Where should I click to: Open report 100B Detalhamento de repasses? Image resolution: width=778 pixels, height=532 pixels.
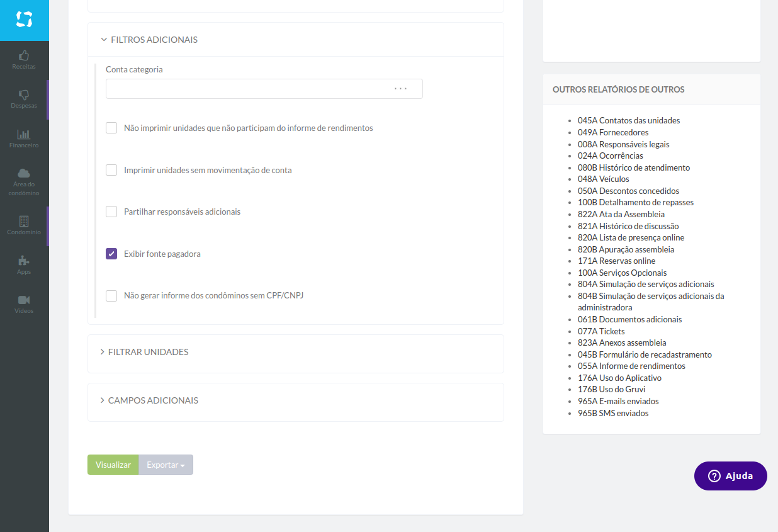click(x=636, y=202)
